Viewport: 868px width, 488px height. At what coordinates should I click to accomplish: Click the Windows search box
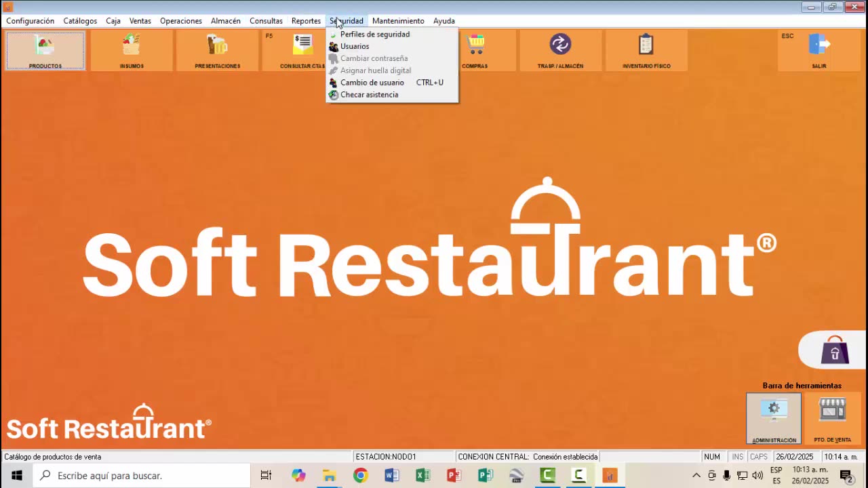141,476
